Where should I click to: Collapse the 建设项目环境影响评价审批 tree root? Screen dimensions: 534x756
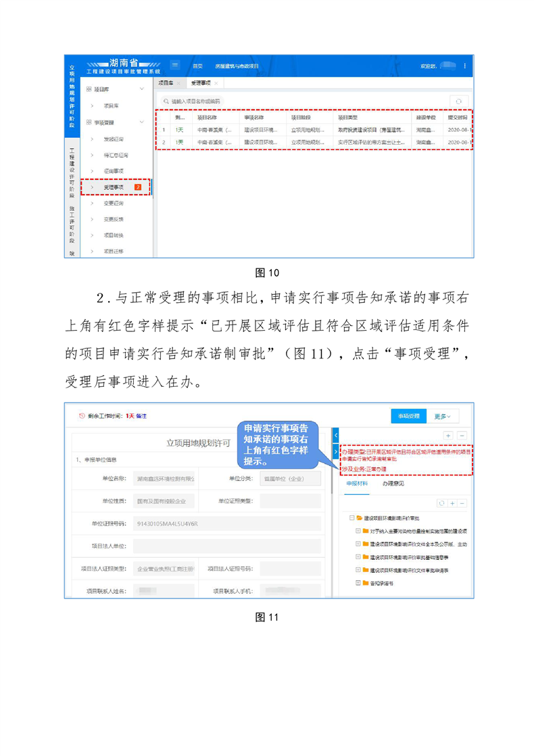point(351,518)
